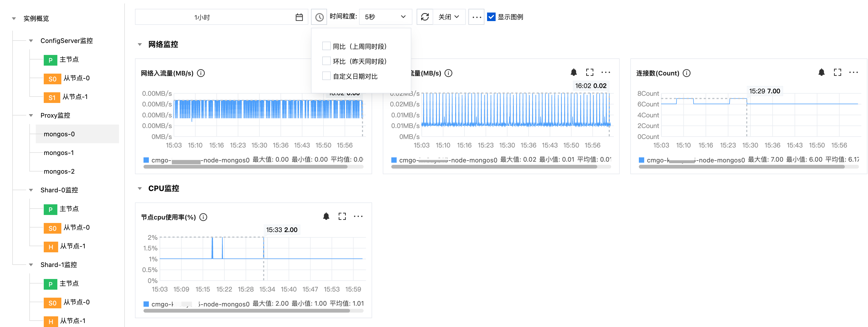Click the 1小时 time range field

(202, 17)
